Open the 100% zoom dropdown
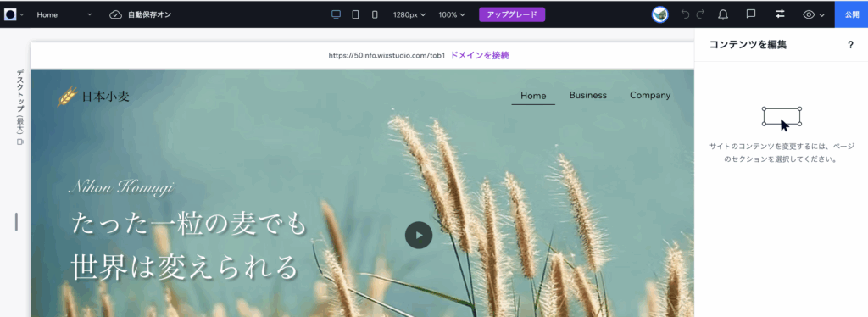 click(x=452, y=15)
